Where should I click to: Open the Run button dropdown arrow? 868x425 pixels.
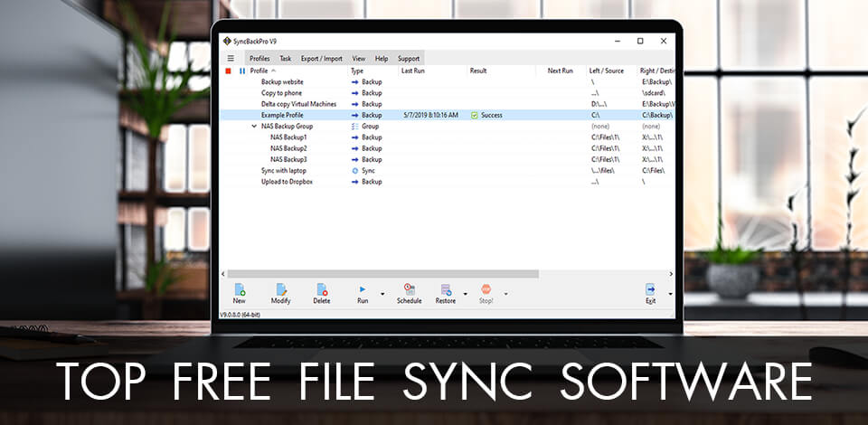click(x=382, y=294)
